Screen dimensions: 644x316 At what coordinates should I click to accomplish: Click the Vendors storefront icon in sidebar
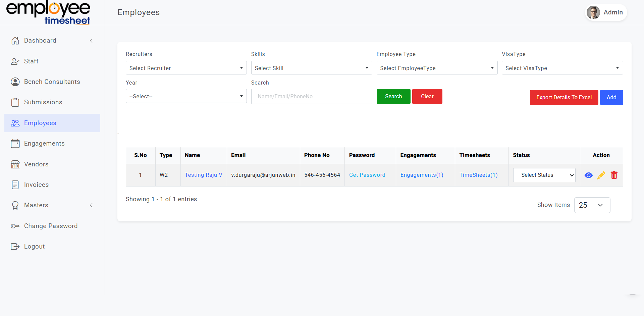(x=15, y=164)
